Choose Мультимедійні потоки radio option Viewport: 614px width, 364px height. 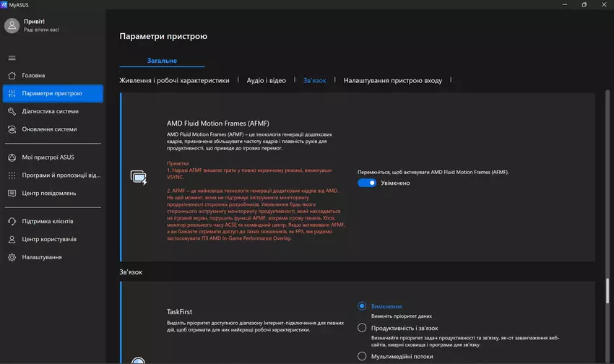click(x=362, y=356)
